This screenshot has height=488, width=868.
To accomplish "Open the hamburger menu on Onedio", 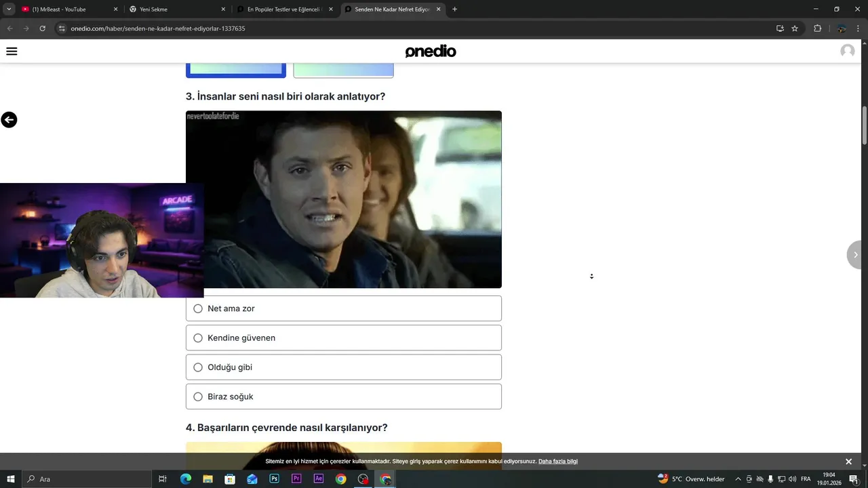I will pyautogui.click(x=12, y=52).
